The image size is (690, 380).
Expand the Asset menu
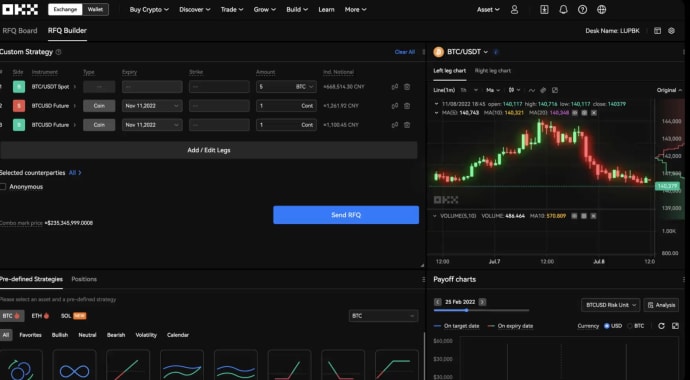tap(488, 9)
